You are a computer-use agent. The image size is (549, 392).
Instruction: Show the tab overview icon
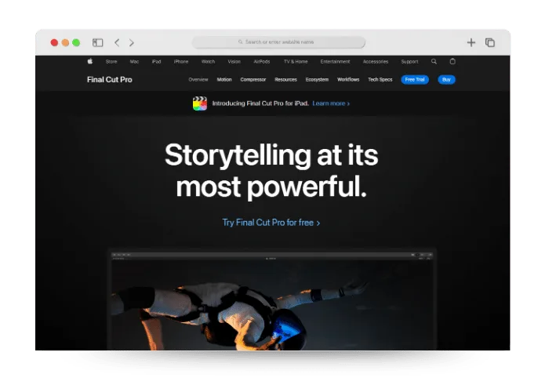pyautogui.click(x=490, y=42)
